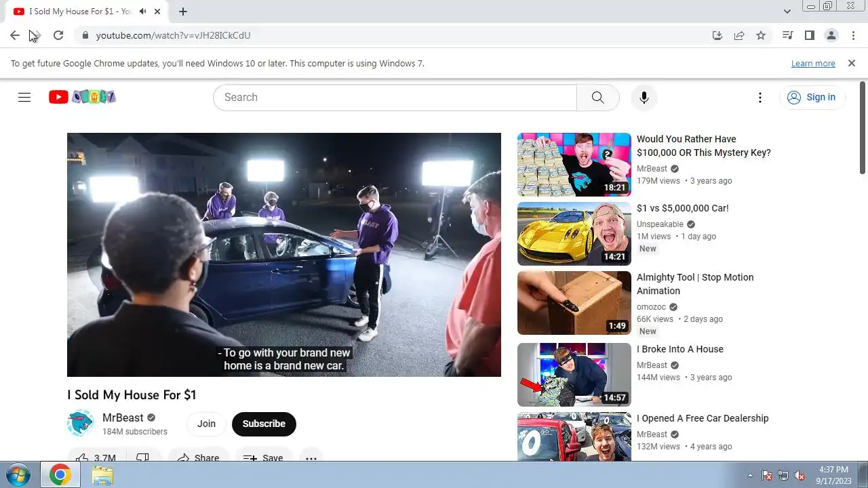This screenshot has width=868, height=488.
Task: Click title I Broke Into A House
Action: pyautogui.click(x=680, y=349)
